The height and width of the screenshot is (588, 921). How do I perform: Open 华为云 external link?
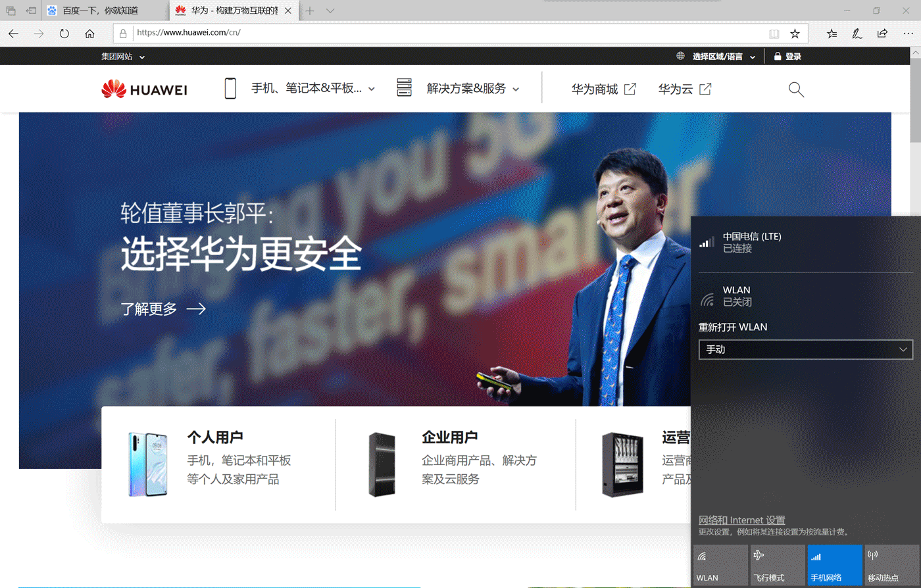(x=685, y=89)
